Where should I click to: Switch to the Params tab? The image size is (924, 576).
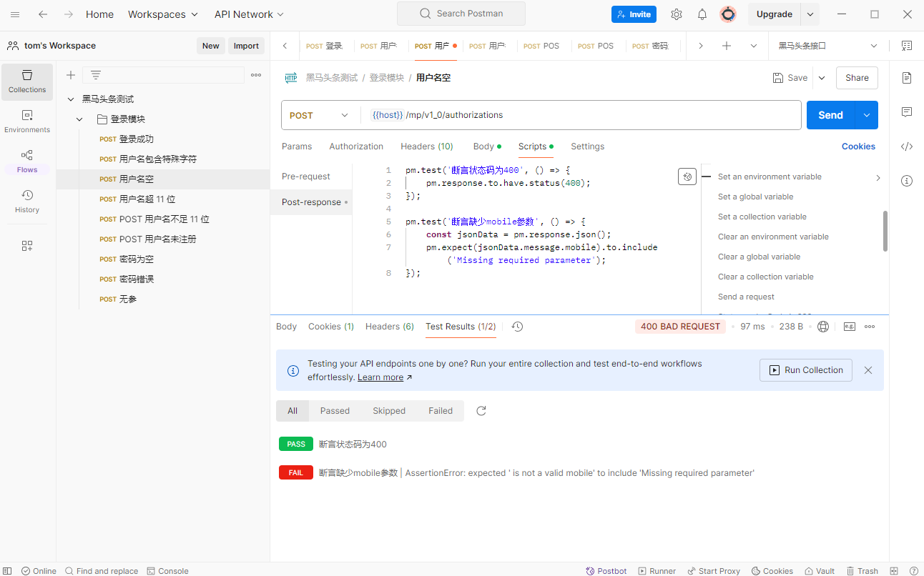[x=297, y=147]
